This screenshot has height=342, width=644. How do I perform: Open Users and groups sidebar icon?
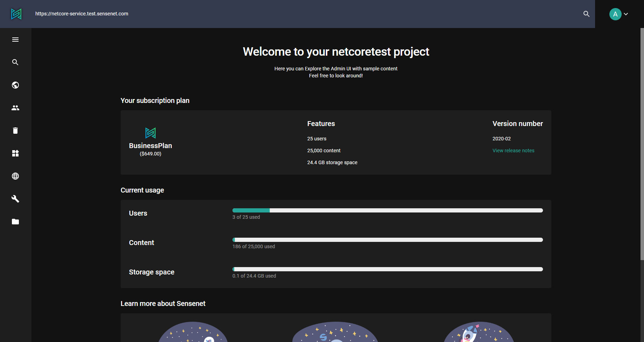click(15, 108)
